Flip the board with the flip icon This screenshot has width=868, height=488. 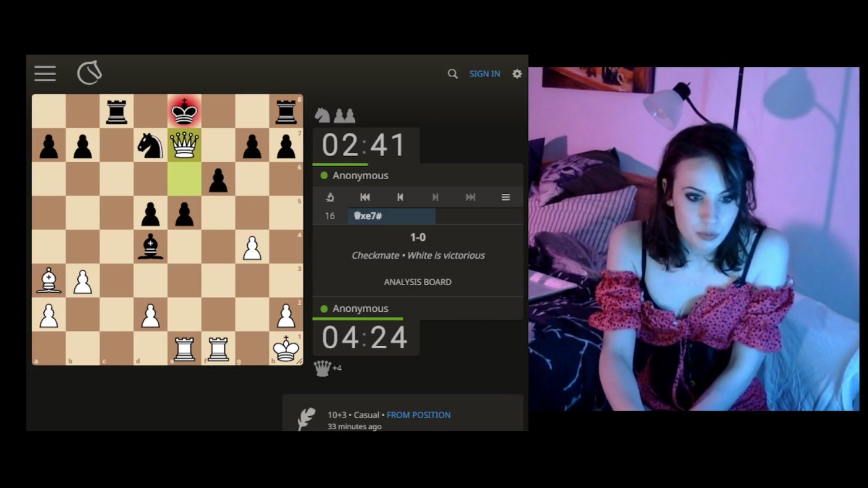point(330,197)
